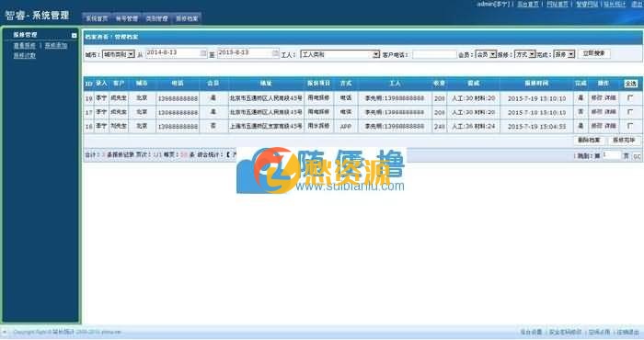
Task: Select the ID cell showing 19
Action: coord(88,98)
